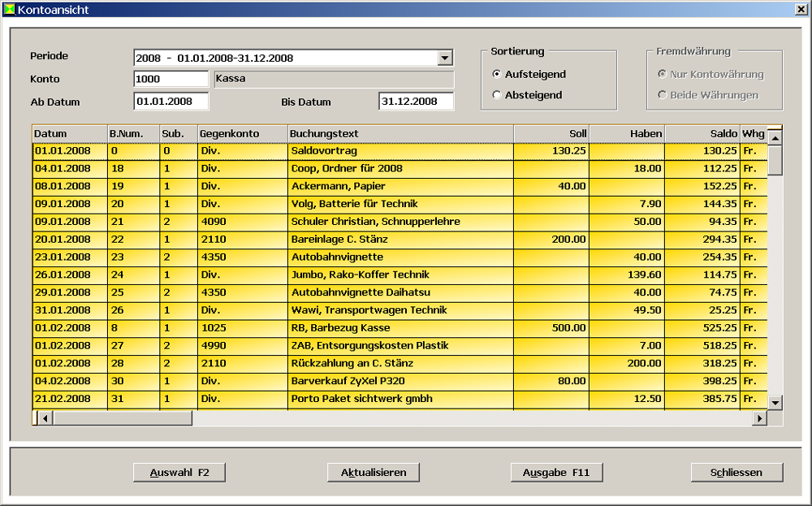Click the Kontoansicht title bar app icon
This screenshot has height=506, width=812.
coord(9,10)
